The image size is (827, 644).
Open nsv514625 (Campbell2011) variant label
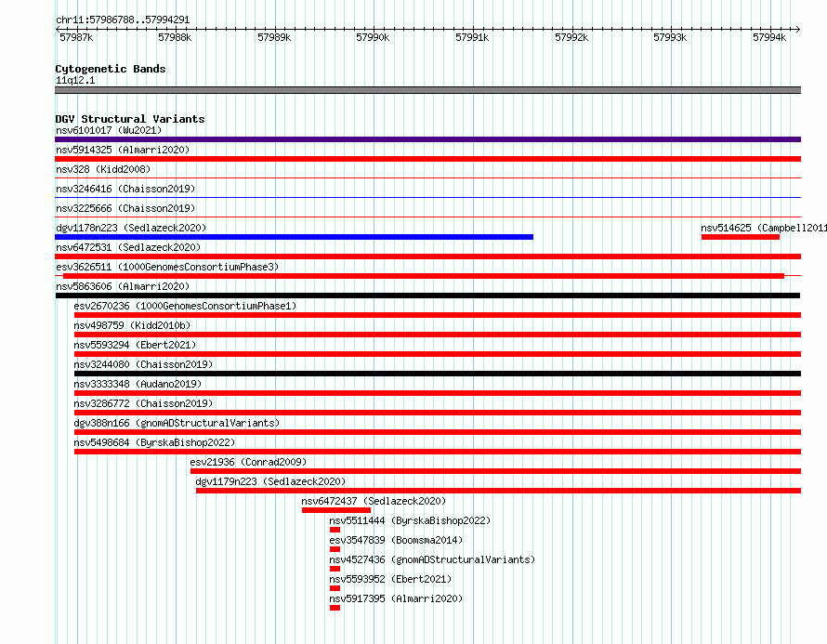764,228
